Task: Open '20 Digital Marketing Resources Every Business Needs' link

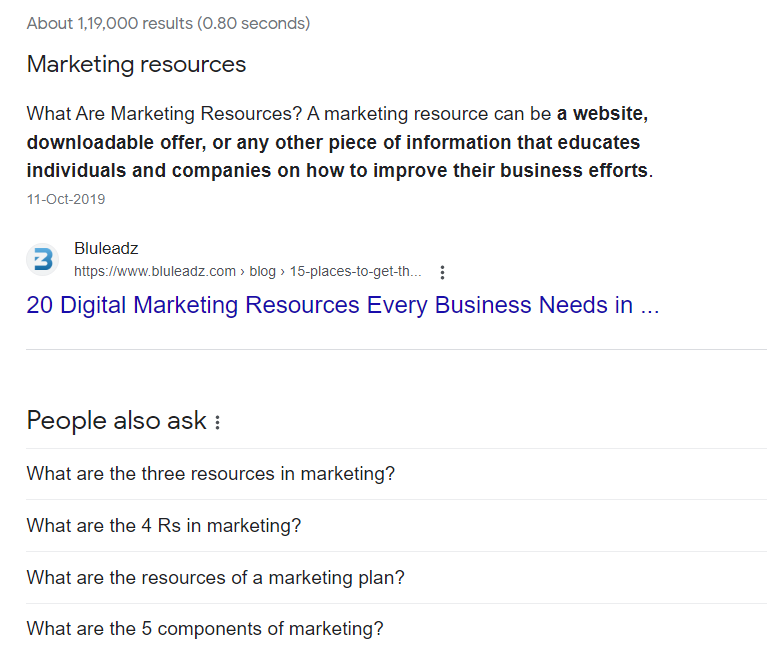Action: click(x=343, y=305)
